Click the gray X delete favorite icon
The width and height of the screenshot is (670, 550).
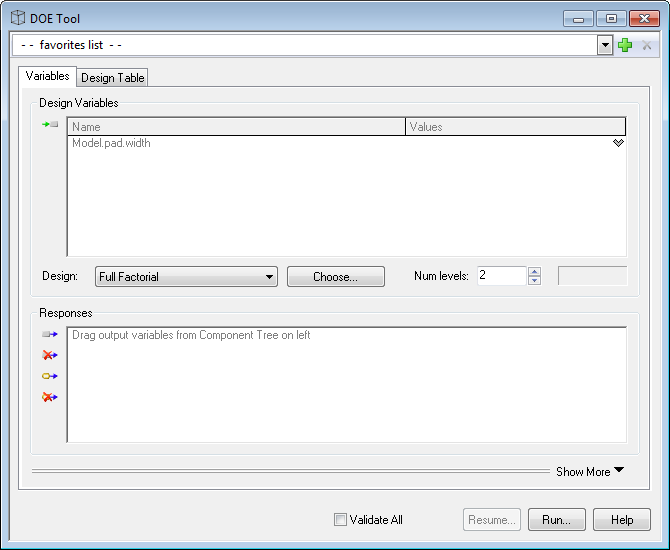tap(647, 45)
